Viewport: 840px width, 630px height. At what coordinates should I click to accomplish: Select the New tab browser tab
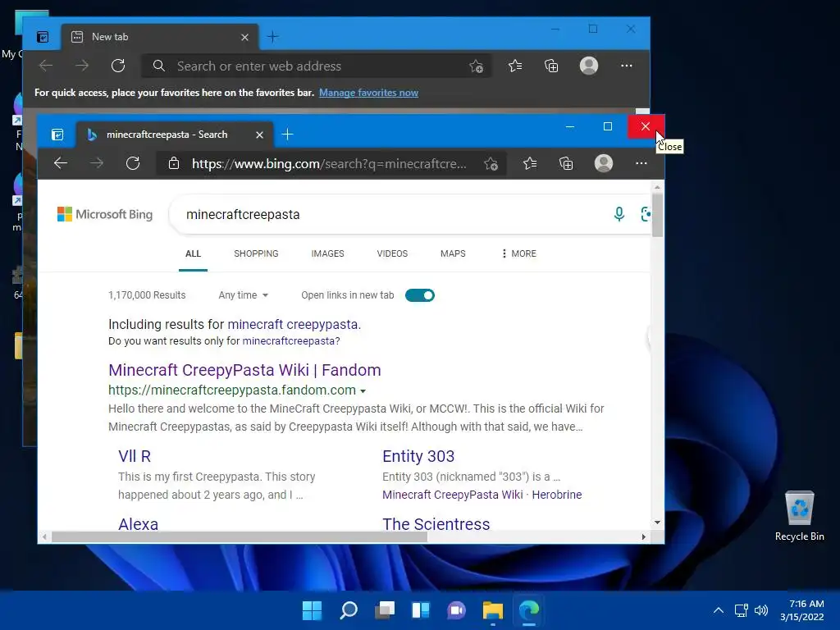pos(160,37)
